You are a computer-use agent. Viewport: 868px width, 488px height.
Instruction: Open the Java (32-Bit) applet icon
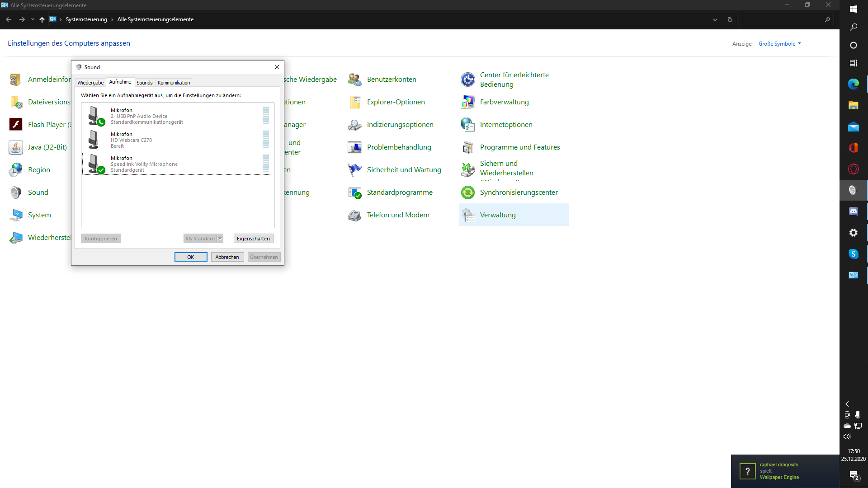tap(16, 147)
